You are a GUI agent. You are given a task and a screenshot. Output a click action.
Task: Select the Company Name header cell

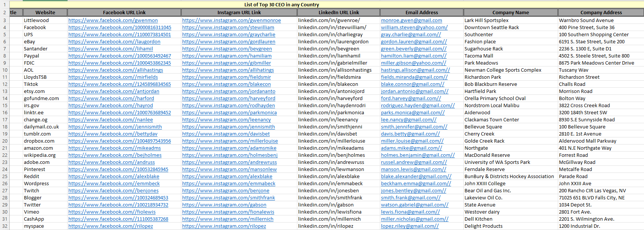coord(510,12)
